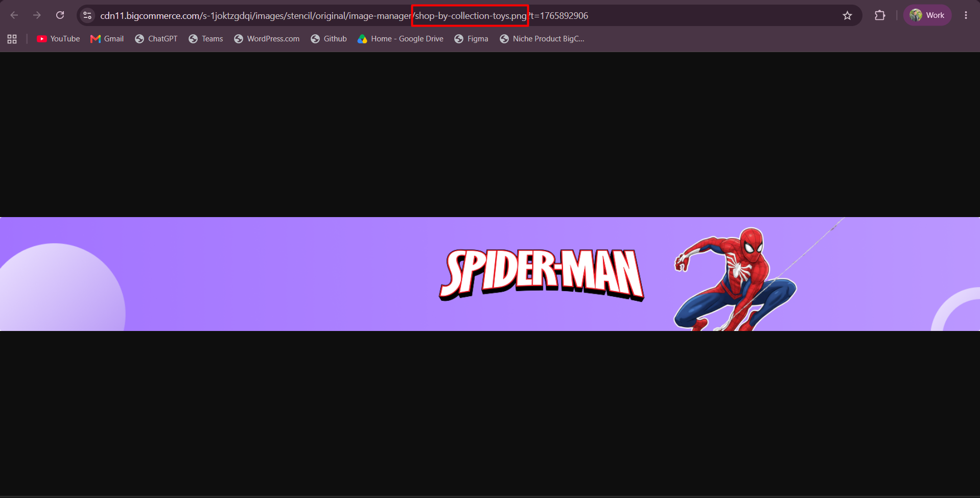Open the Figma bookmark
The height and width of the screenshot is (498, 980).
(471, 39)
